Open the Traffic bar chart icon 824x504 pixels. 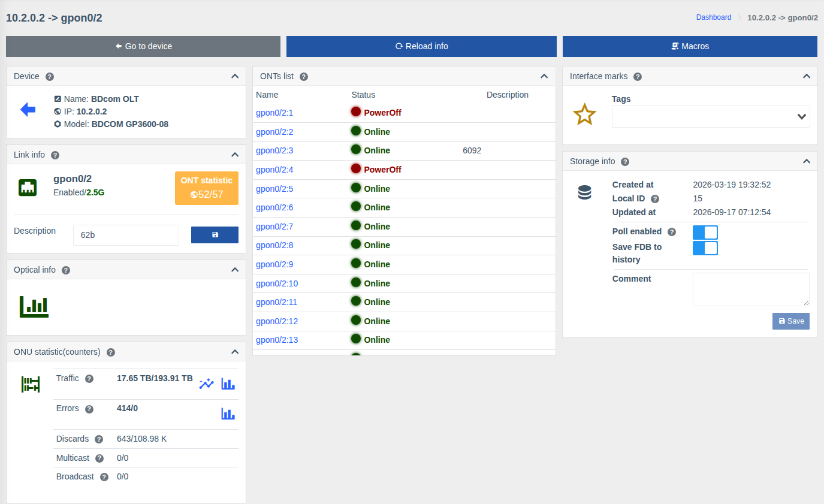coord(228,384)
